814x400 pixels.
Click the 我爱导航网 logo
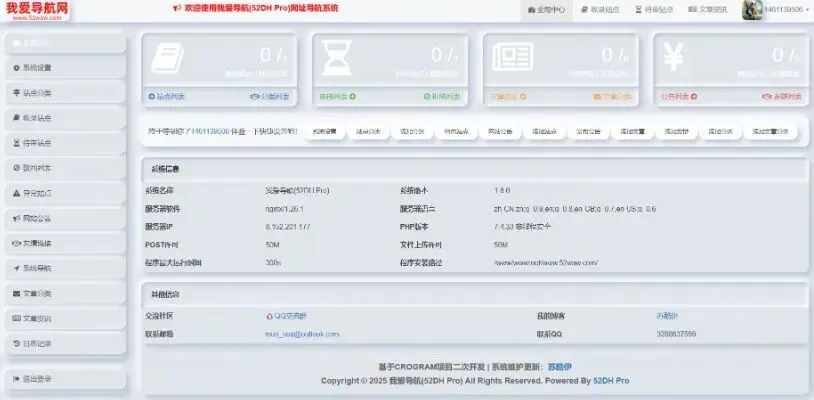(37, 10)
